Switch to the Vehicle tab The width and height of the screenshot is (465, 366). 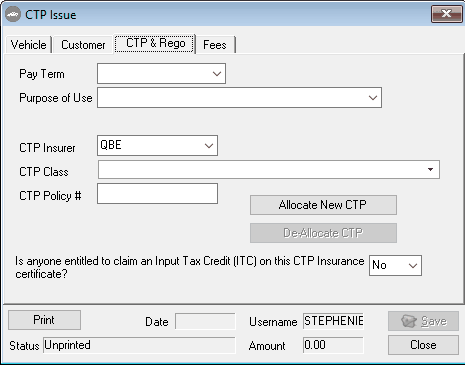coord(29,45)
